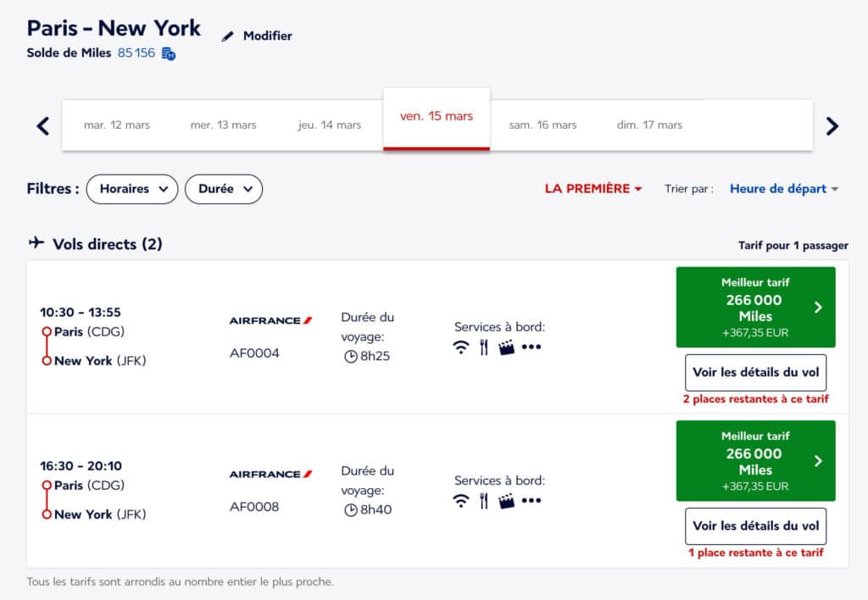Click Voir les détails du vol for AF0004
868x600 pixels.
click(x=754, y=372)
